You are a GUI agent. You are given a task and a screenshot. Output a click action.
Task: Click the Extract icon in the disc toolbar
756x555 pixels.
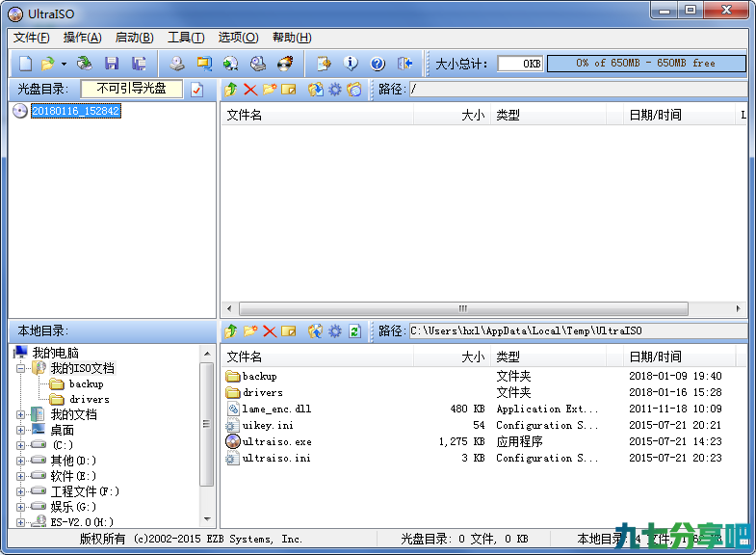point(315,90)
